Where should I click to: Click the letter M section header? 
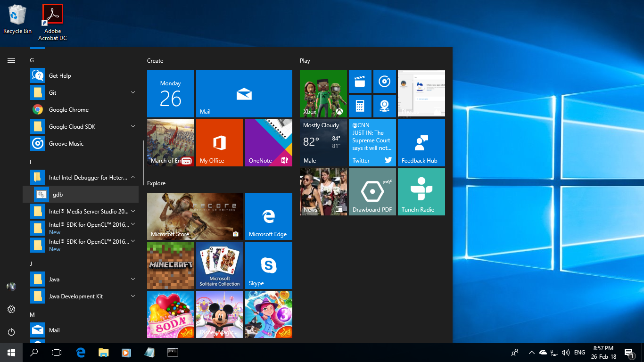(x=33, y=315)
